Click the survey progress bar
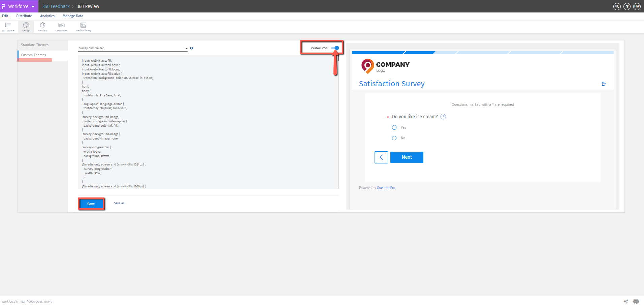 pos(482,52)
